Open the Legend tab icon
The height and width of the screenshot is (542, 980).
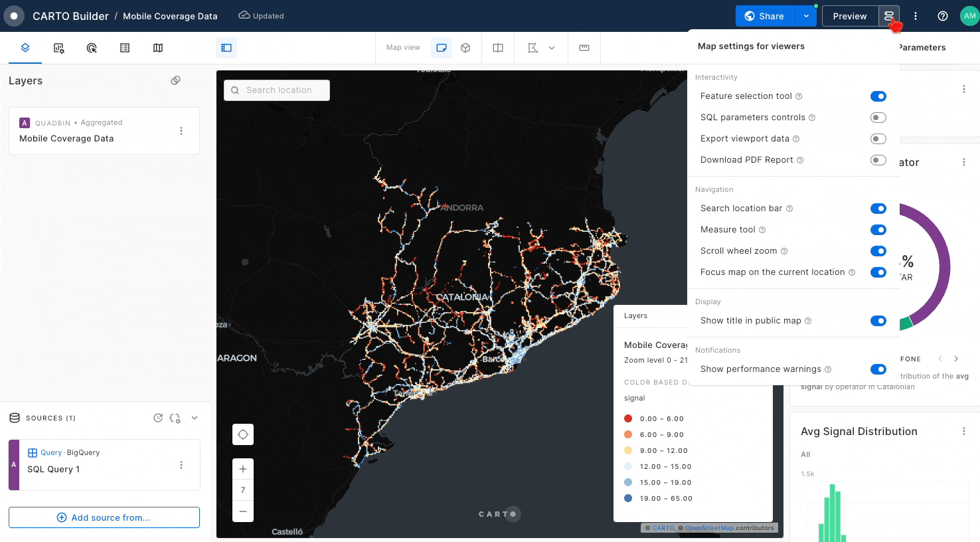pos(125,48)
